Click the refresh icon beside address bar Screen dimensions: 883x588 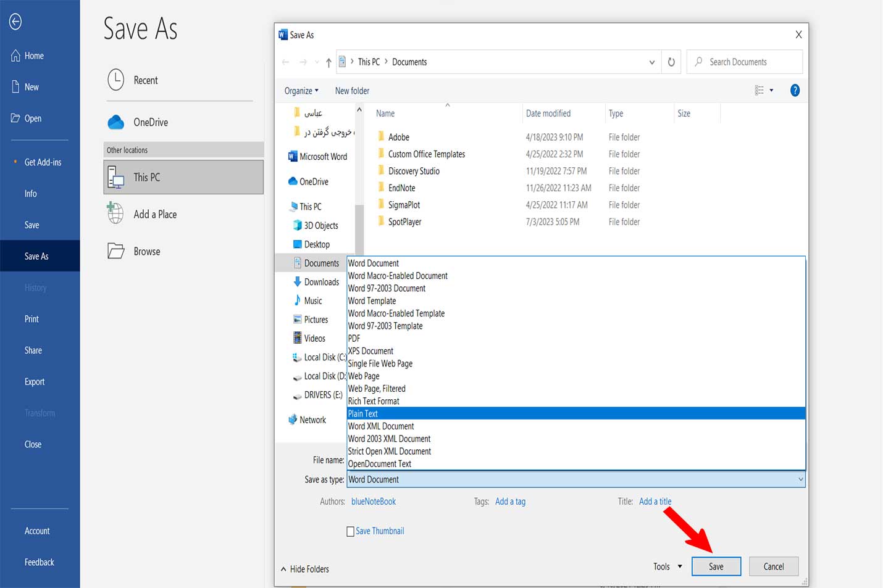coord(671,62)
